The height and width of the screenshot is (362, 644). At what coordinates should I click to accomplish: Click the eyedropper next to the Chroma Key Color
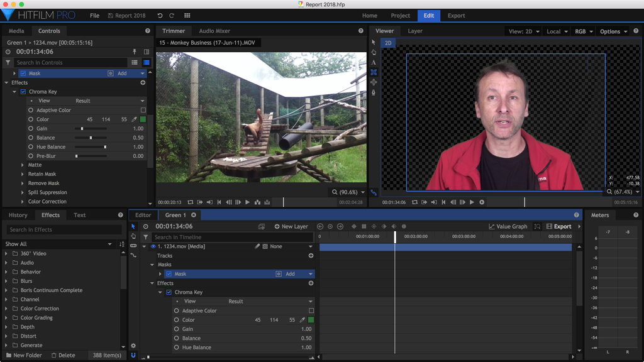point(135,119)
